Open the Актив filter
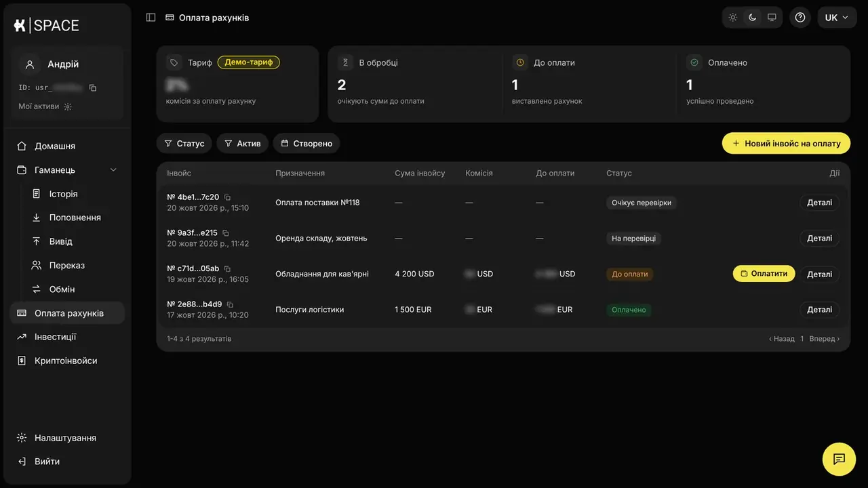This screenshot has width=868, height=488. click(243, 144)
